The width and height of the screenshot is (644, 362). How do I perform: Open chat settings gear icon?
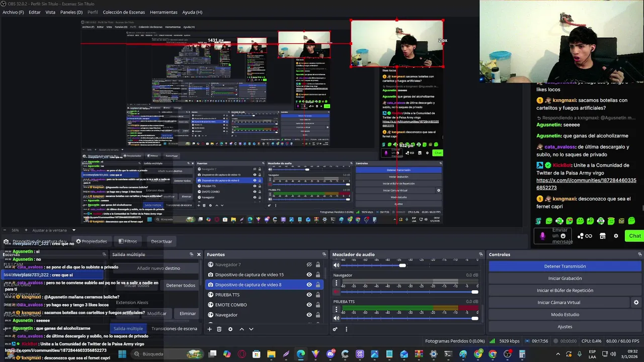(616, 236)
